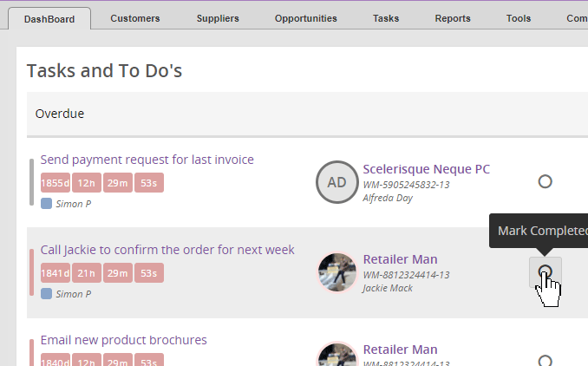Screen dimensions: 588x366
Task: Click Retailer Man avatar beside Call Jackie task
Action: pyautogui.click(x=336, y=272)
